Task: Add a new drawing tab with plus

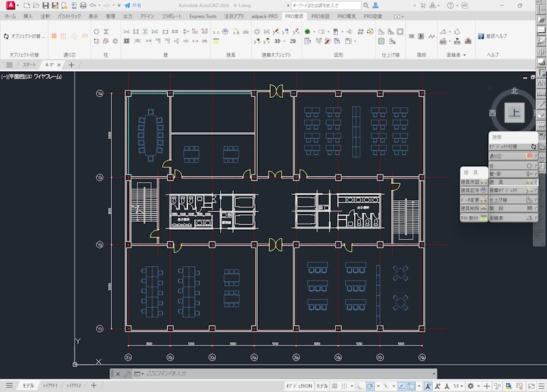Action: point(72,65)
